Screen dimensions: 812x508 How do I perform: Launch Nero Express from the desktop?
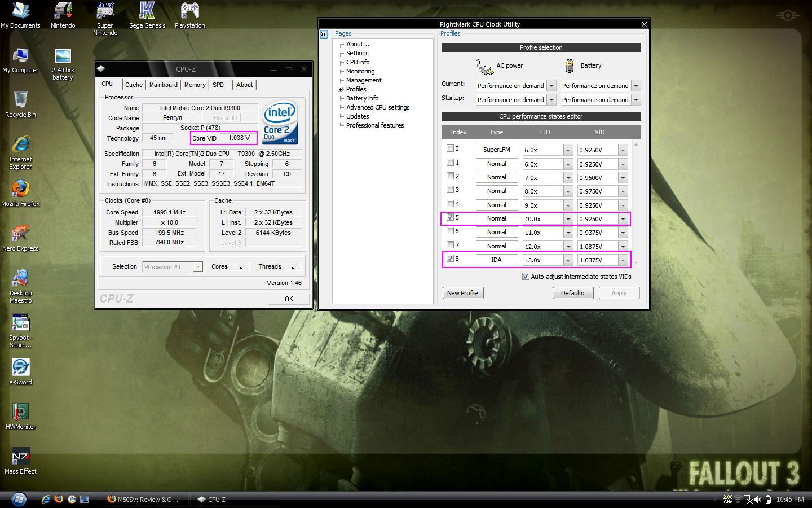(20, 238)
